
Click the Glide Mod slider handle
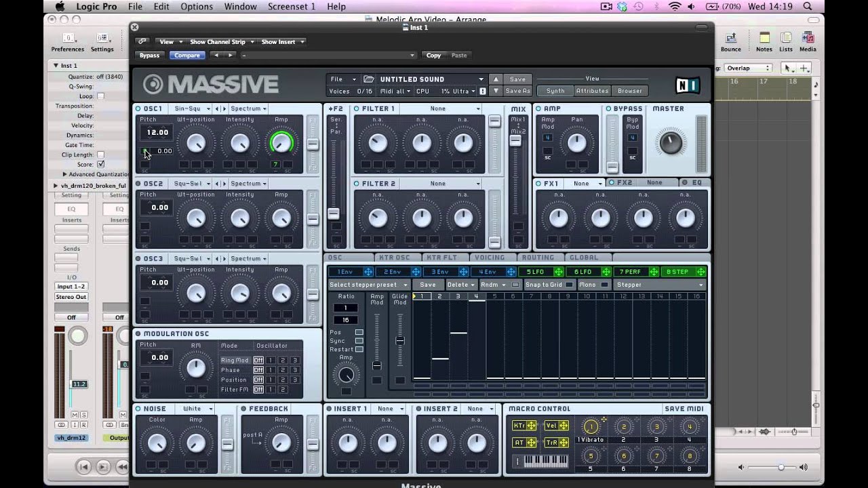pos(400,341)
